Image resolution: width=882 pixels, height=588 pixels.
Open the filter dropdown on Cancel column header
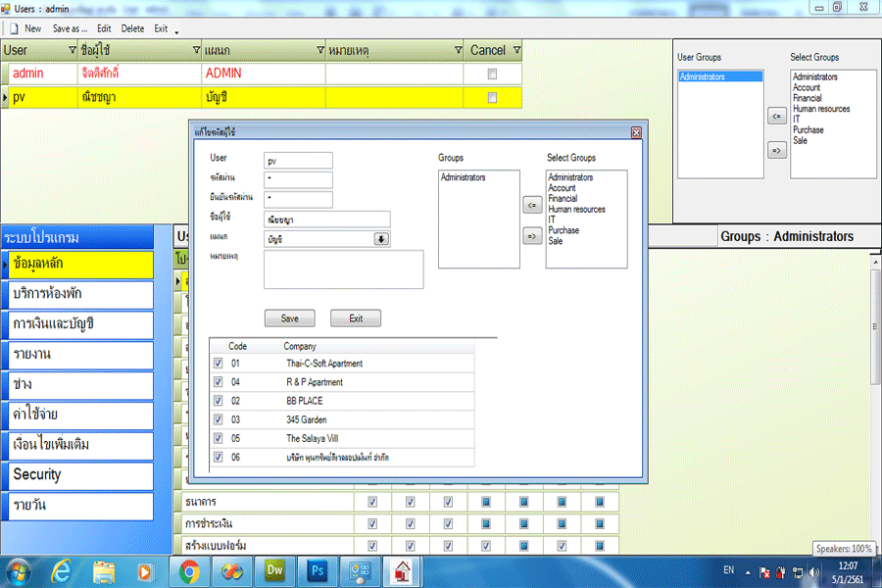(516, 50)
